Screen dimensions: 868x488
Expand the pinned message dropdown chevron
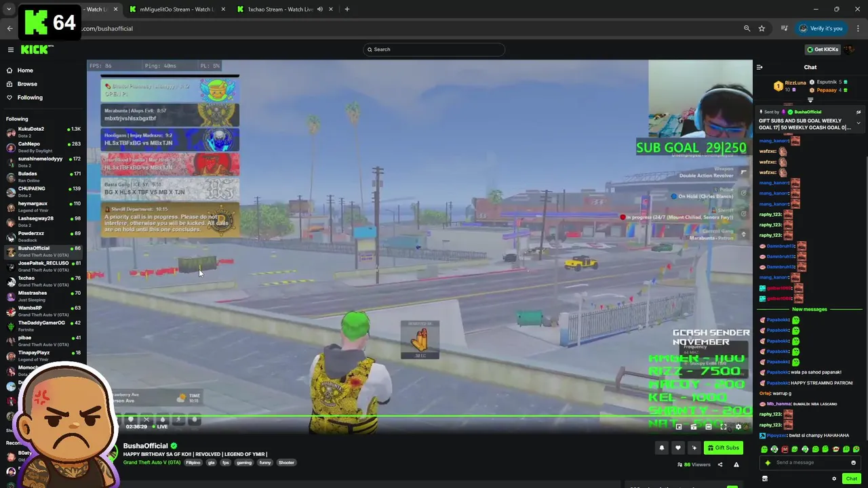tap(859, 123)
